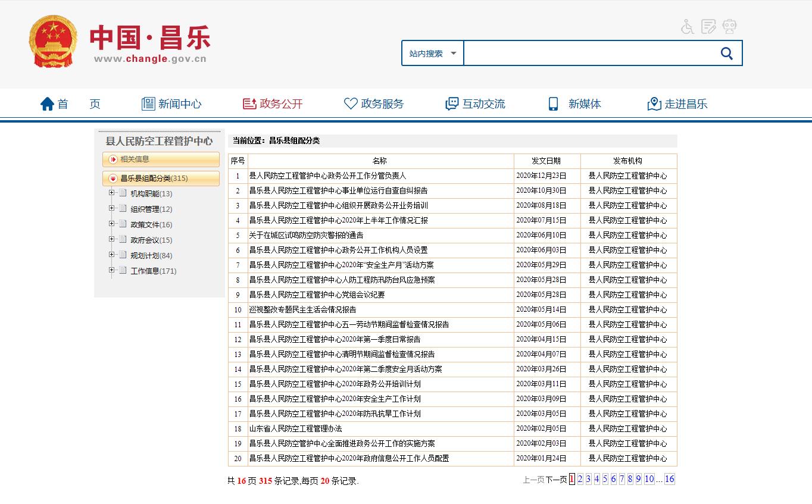The width and height of the screenshot is (812, 504).
Task: Go to page 16 of results
Action: click(669, 479)
